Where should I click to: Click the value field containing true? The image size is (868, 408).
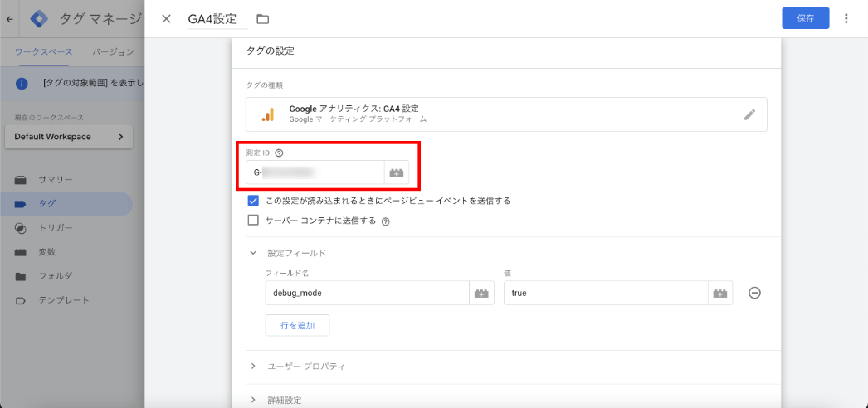pyautogui.click(x=606, y=293)
